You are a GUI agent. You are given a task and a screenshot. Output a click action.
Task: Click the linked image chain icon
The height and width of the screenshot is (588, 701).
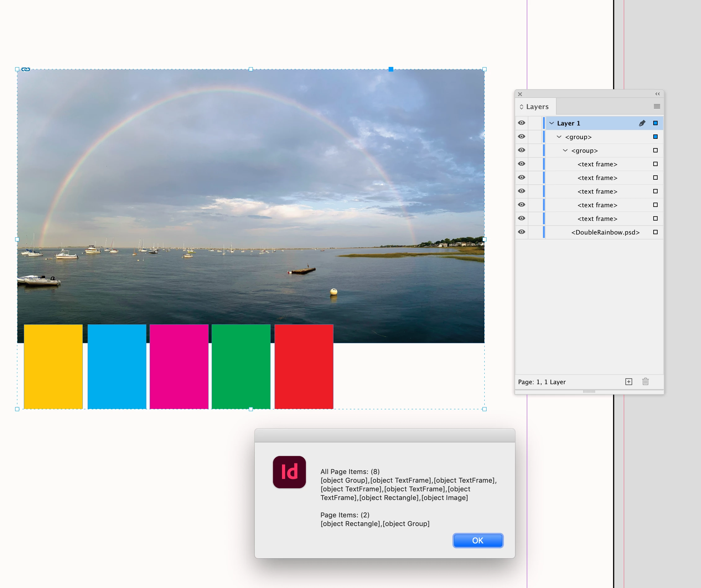(x=26, y=69)
